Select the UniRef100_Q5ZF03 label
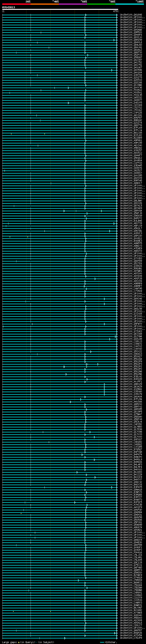146x644 pixels. click(131, 55)
